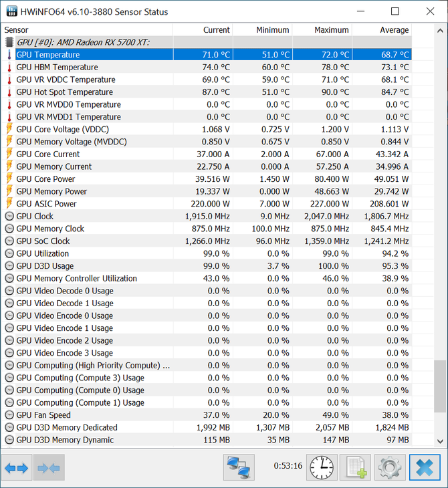Image resolution: width=448 pixels, height=488 pixels.
Task: Open the network remote monitoring icon
Action: (239, 467)
